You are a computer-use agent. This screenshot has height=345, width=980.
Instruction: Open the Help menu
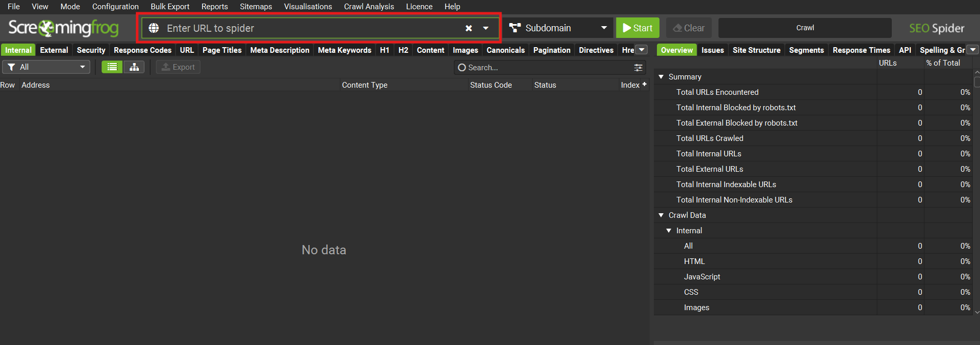[x=452, y=7]
